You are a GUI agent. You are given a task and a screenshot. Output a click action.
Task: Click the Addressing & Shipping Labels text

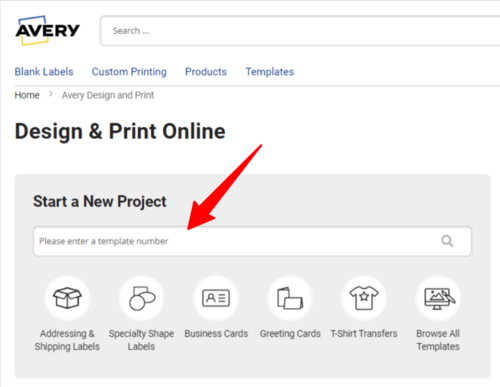click(x=67, y=340)
